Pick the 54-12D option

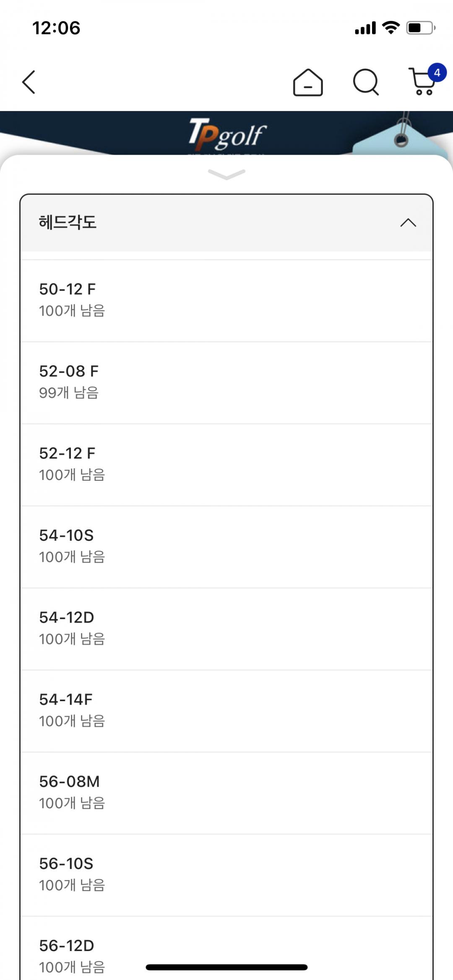click(x=226, y=628)
